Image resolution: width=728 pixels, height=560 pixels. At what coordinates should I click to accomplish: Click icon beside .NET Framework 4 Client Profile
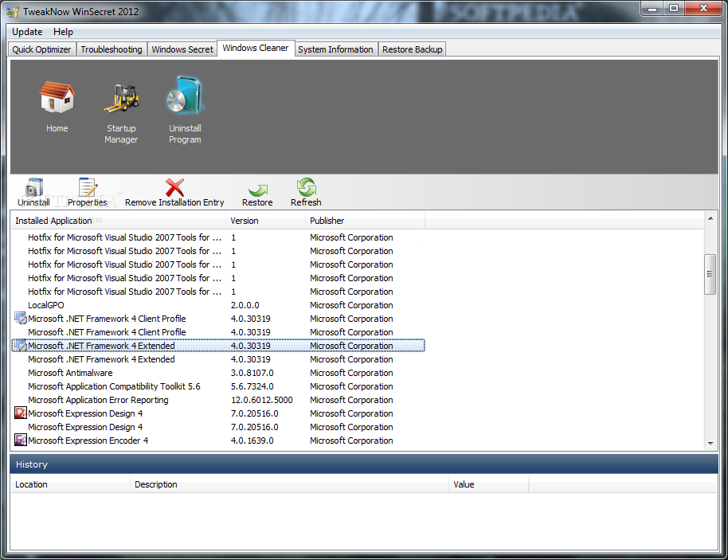21,319
